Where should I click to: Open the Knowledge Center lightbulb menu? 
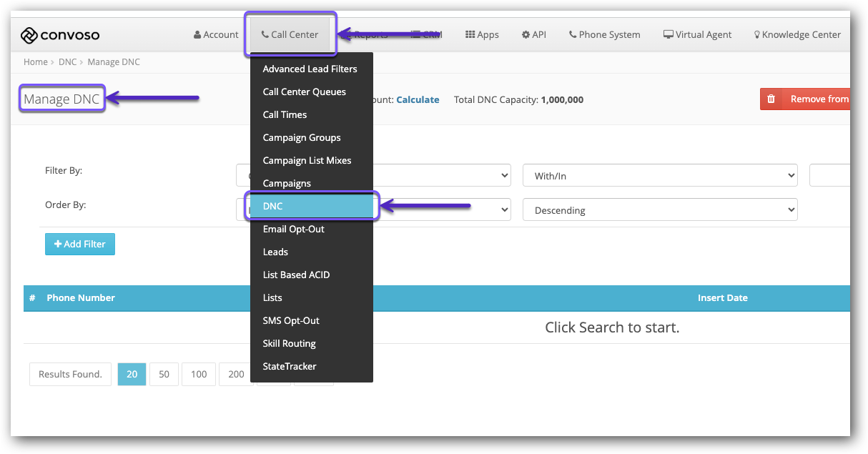(797, 34)
